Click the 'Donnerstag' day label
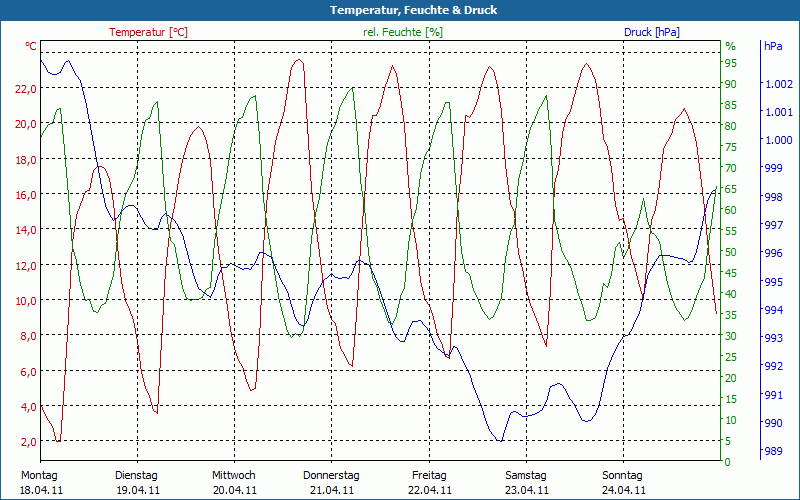This screenshot has width=800, height=500. click(331, 476)
